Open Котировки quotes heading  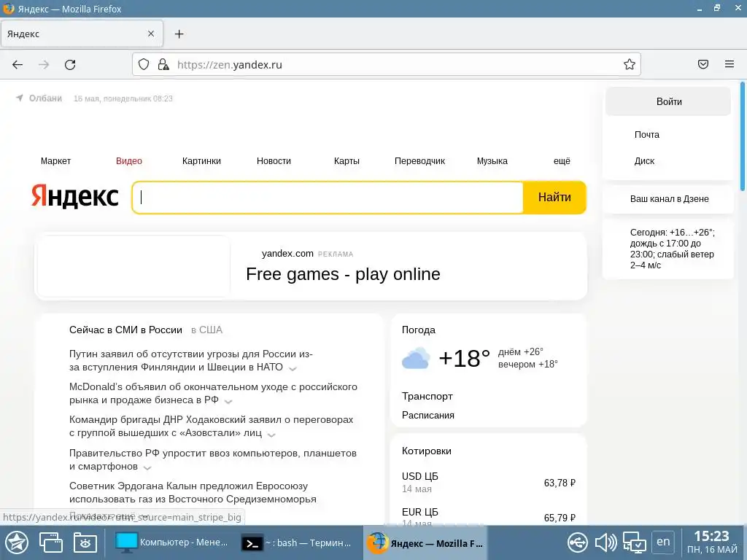pos(426,451)
